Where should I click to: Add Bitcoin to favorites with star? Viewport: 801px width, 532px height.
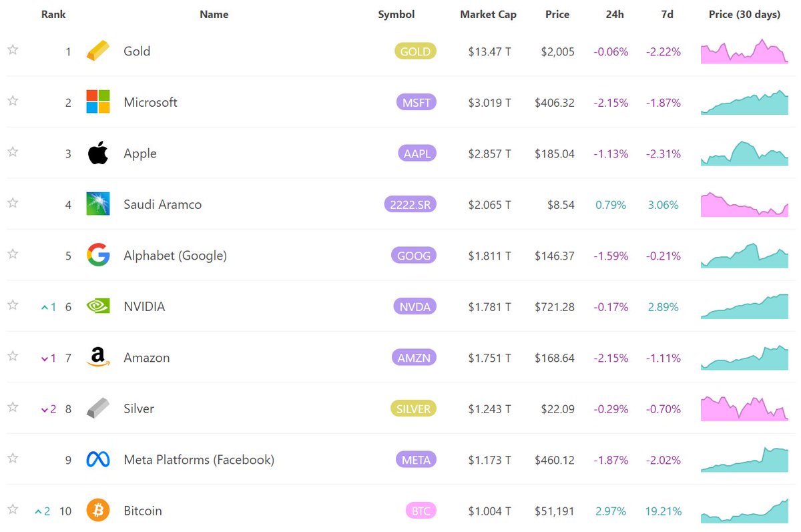point(13,509)
